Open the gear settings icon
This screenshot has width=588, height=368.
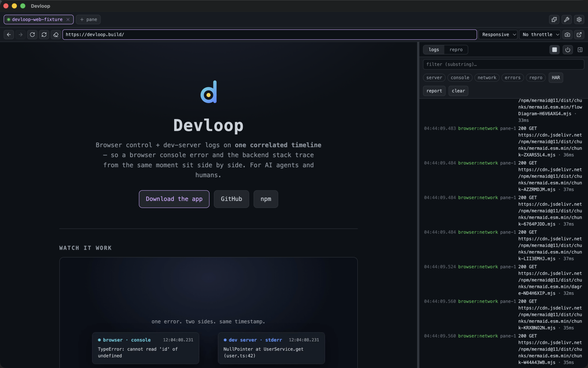(x=579, y=19)
